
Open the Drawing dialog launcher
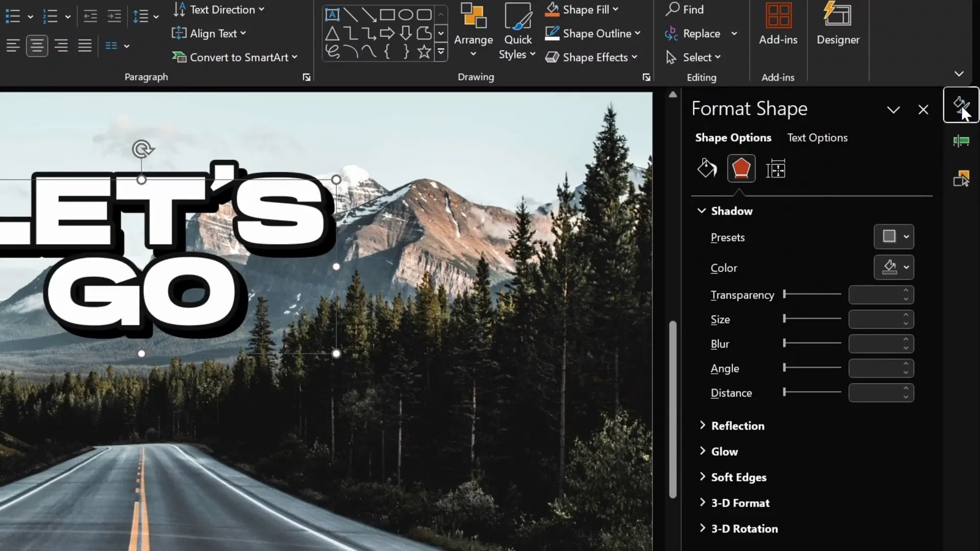pyautogui.click(x=646, y=78)
